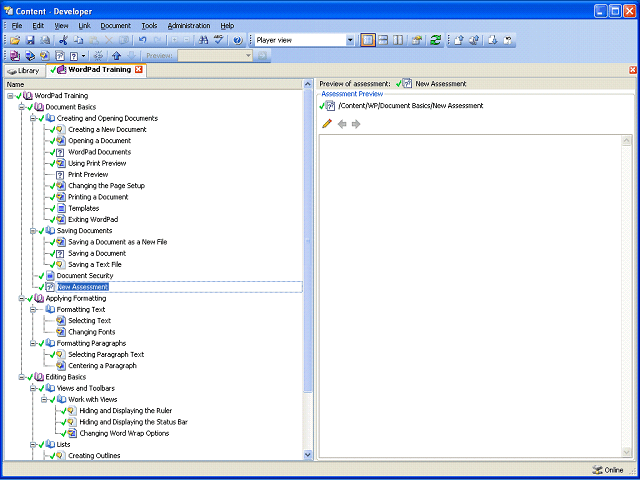Click the Properties icon beside the refresh arrows
The width and height of the screenshot is (640, 480).
click(416, 40)
